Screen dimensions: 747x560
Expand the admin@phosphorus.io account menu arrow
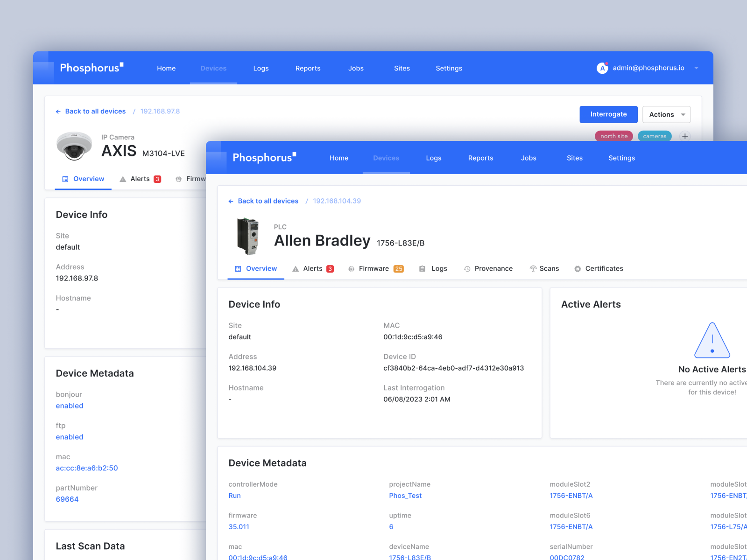pos(696,68)
